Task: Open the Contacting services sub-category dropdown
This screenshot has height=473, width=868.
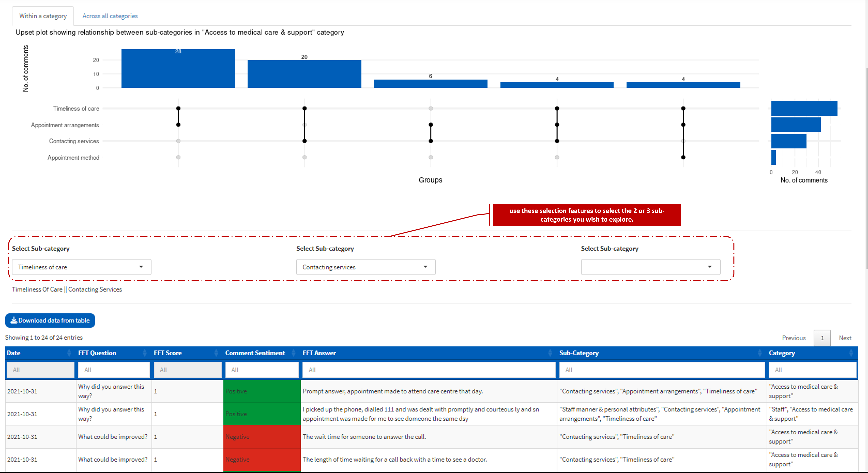Action: click(x=366, y=267)
